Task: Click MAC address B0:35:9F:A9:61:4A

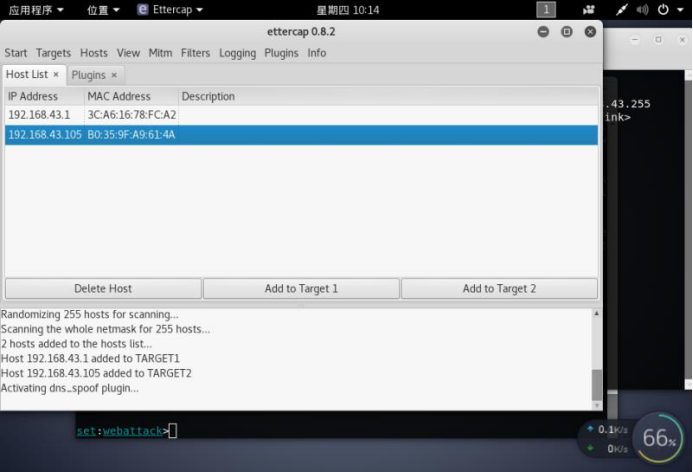Action: [131, 135]
